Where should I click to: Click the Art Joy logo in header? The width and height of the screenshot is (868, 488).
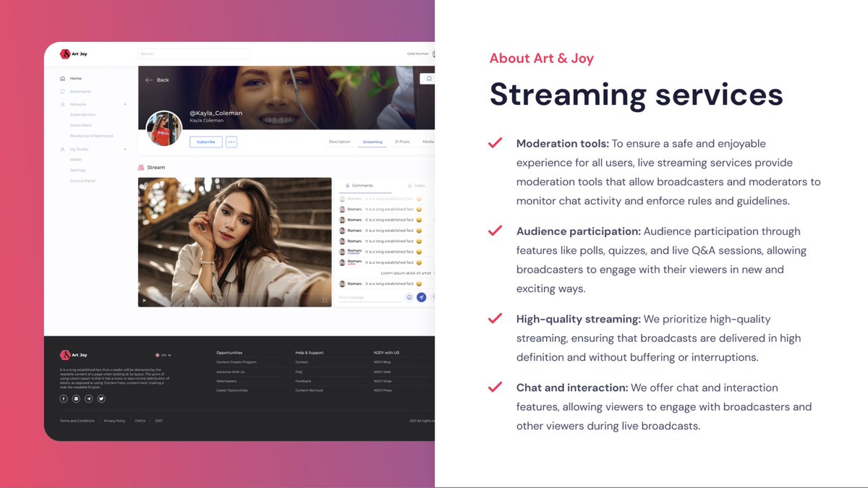click(x=74, y=53)
